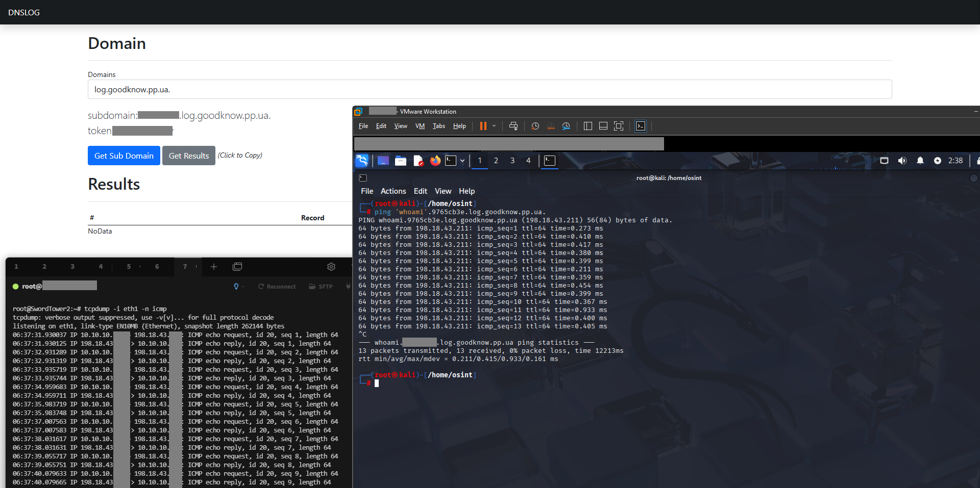Click the SSH client window layout icon

pyautogui.click(x=237, y=267)
